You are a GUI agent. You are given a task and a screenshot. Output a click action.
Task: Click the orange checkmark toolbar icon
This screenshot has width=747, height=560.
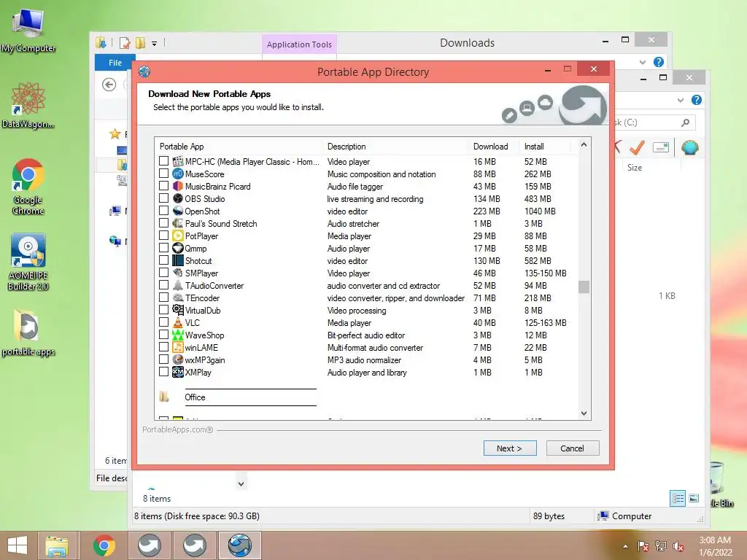tap(637, 147)
